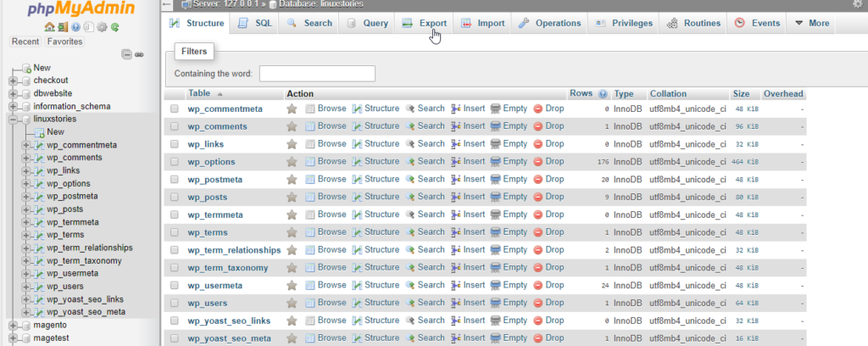
Task: Expand wp_options table node in sidebar
Action: click(25, 184)
